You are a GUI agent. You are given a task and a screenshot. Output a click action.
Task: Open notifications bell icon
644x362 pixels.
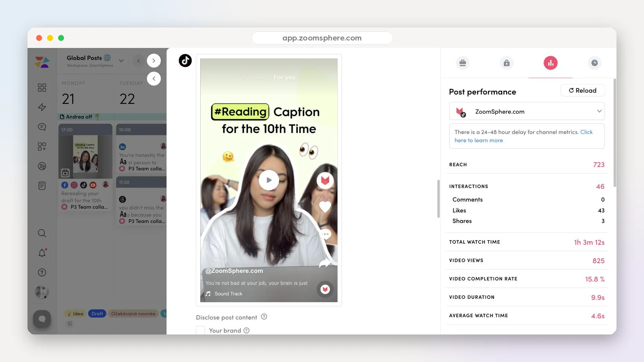click(x=42, y=253)
